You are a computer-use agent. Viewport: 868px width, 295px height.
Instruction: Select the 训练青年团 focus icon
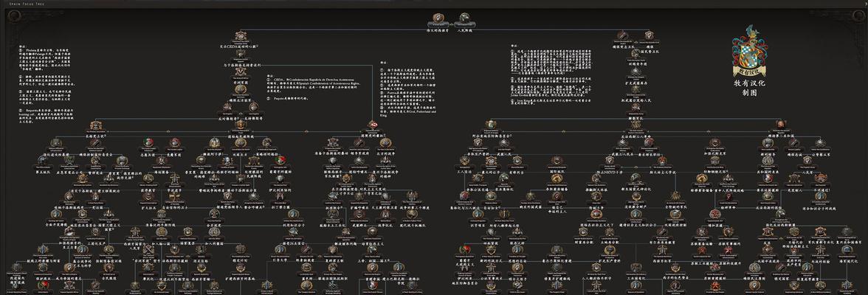point(635,55)
